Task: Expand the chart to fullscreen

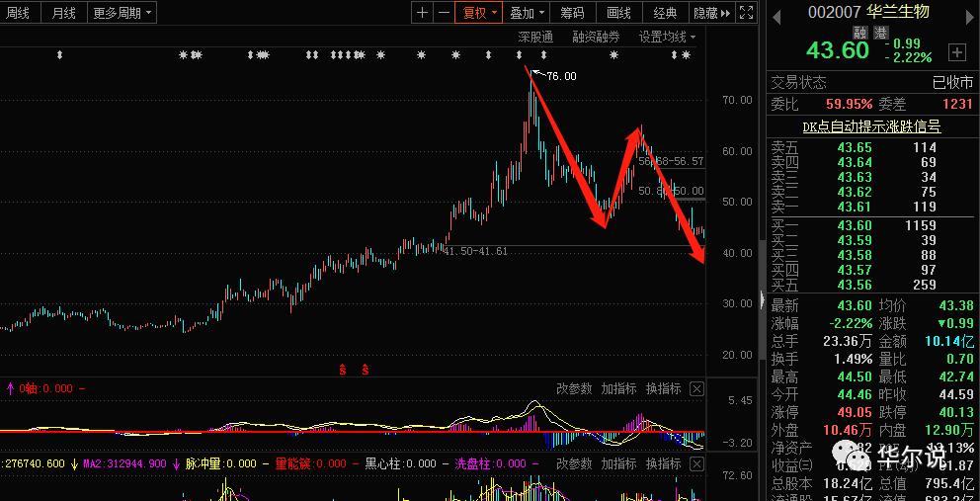Action: point(745,13)
